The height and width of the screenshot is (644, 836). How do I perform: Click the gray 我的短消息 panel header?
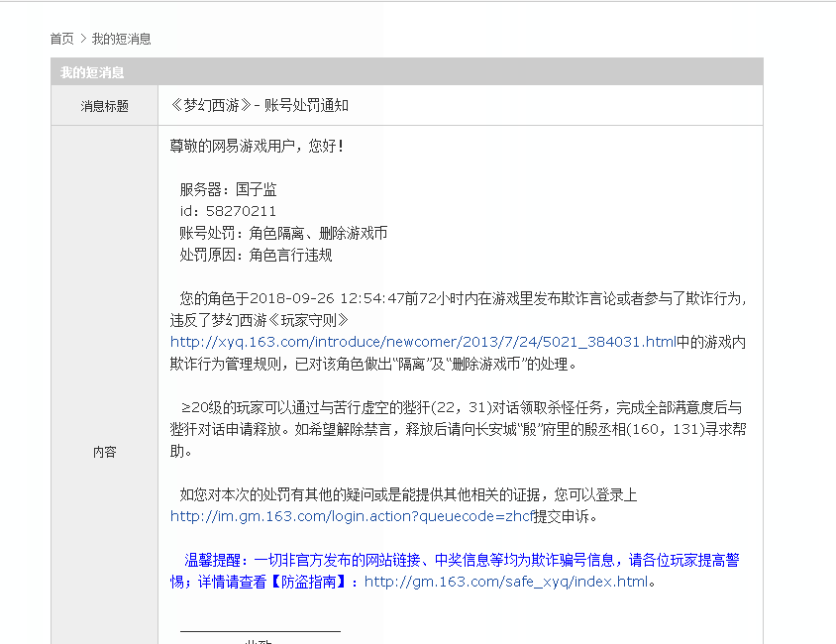pos(407,72)
